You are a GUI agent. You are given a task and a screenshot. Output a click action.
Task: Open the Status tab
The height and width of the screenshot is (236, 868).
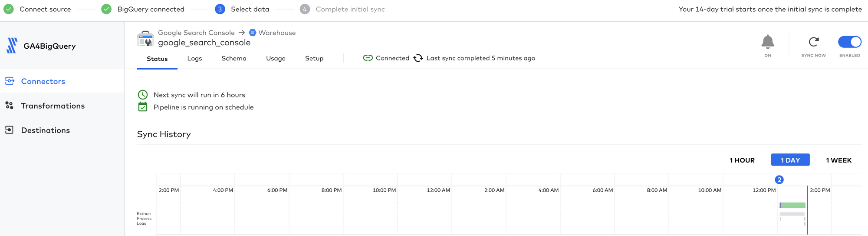point(157,59)
